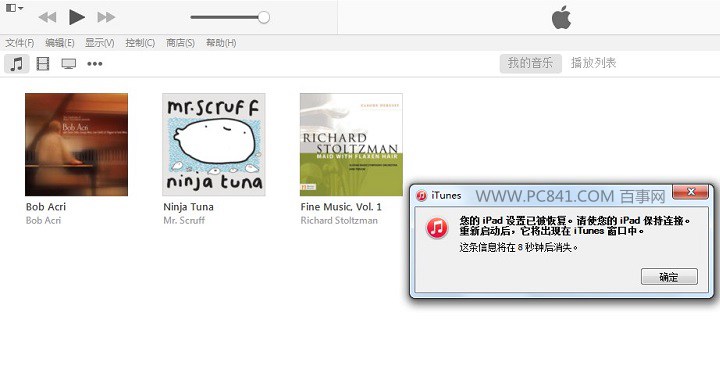Open the 文件(F) menu
Viewport: 720px width, 366px height.
tap(20, 43)
